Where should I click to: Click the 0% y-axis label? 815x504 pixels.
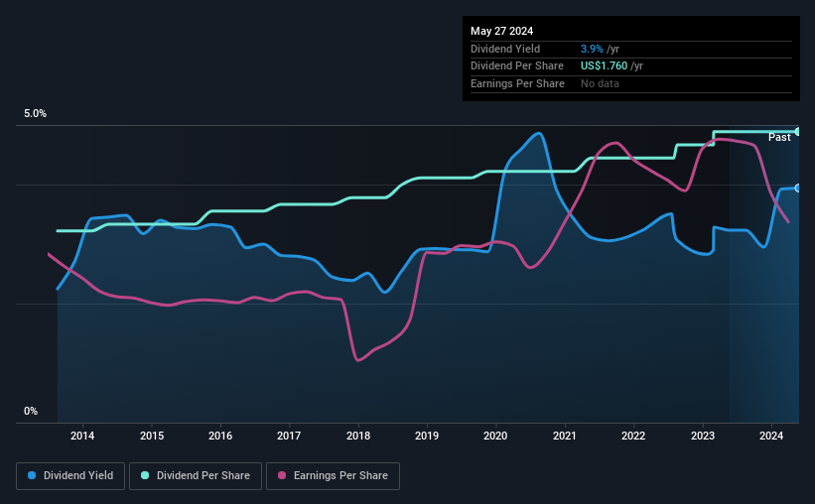pos(31,412)
